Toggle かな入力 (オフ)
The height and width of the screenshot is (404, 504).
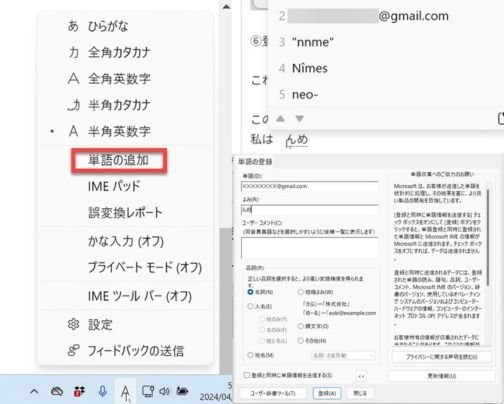pos(125,241)
